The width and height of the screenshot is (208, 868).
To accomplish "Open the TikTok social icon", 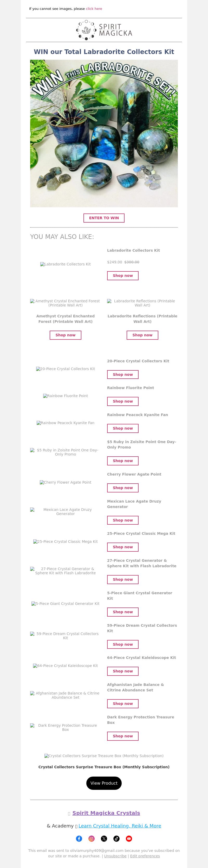I will [116, 839].
